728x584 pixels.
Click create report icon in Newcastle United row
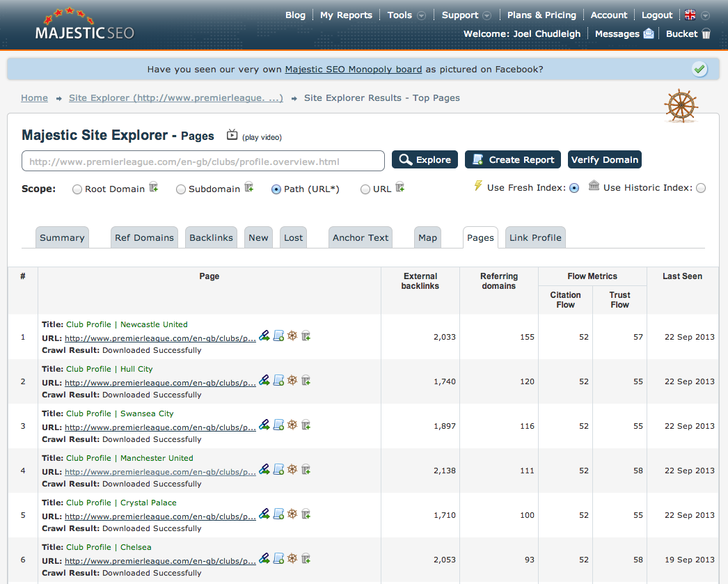pyautogui.click(x=278, y=336)
